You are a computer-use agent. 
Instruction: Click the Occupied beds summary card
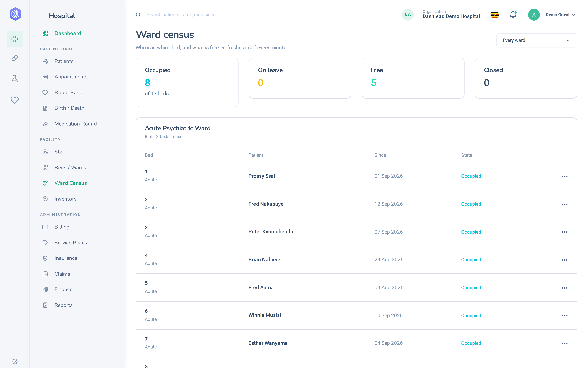pyautogui.click(x=187, y=82)
